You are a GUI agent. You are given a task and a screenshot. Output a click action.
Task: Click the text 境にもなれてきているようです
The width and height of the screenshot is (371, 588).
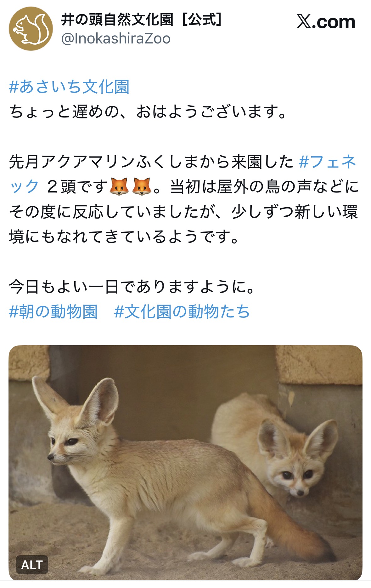coord(124,237)
